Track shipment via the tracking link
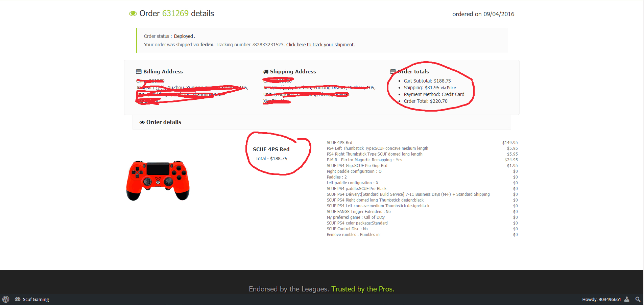644x305 pixels. coord(320,45)
